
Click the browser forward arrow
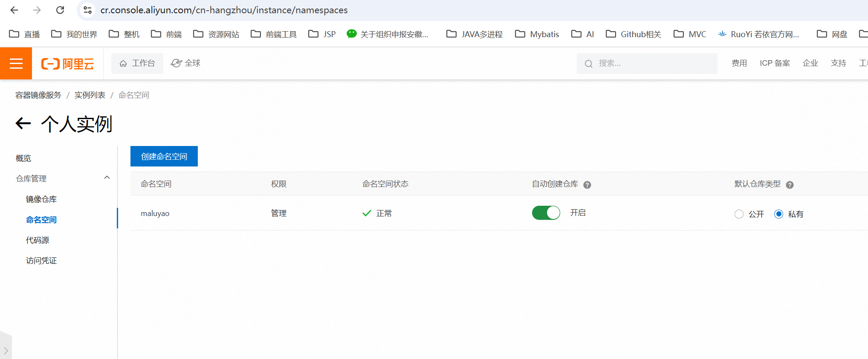[x=37, y=10]
